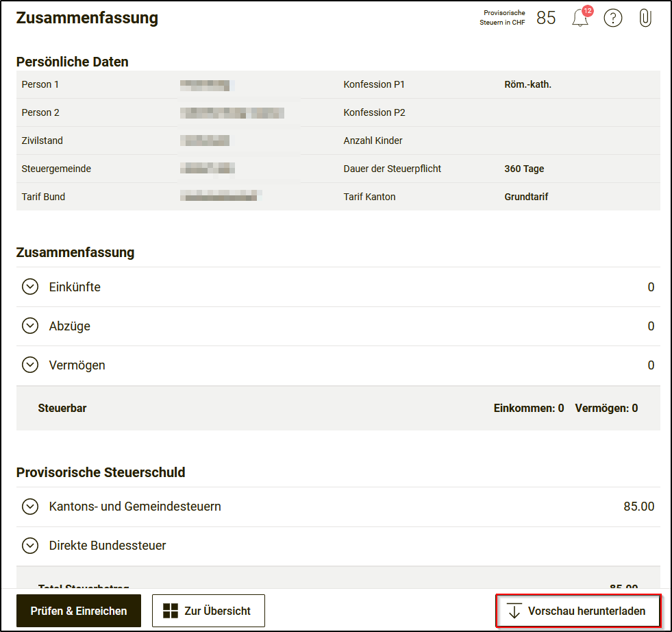The width and height of the screenshot is (672, 632).
Task: Expand the Einkünfte section chevron
Action: tap(30, 287)
